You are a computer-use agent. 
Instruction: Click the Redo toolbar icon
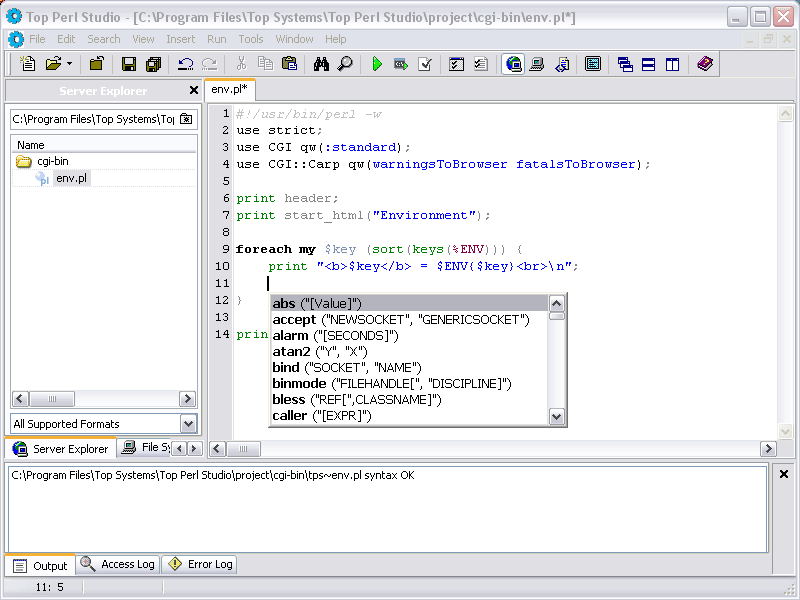click(209, 64)
